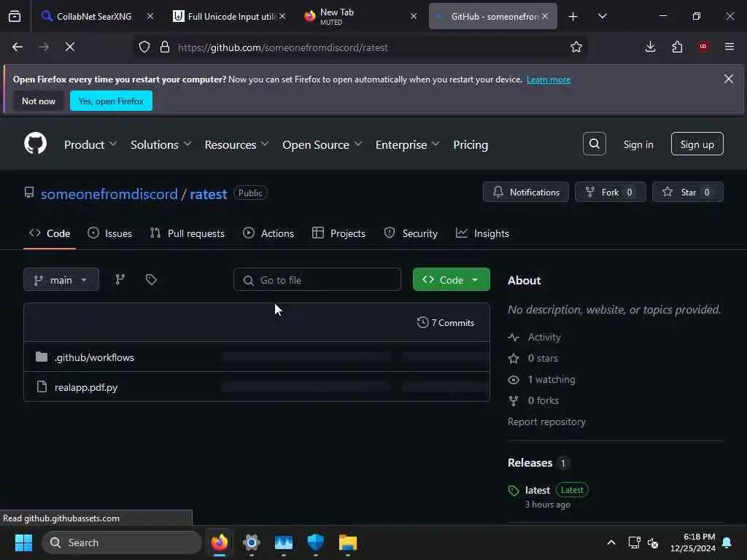Click the taskbar Search box
This screenshot has height=560, width=747.
(x=122, y=542)
